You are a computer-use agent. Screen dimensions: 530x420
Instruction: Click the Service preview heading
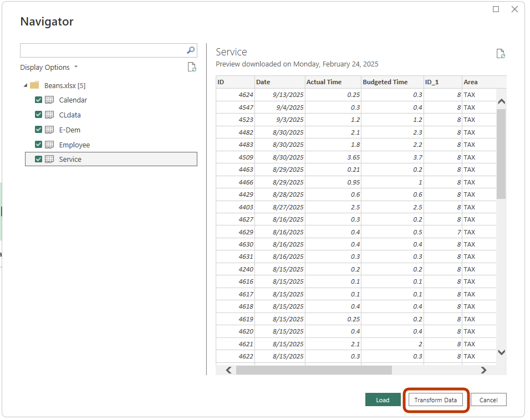click(x=232, y=52)
